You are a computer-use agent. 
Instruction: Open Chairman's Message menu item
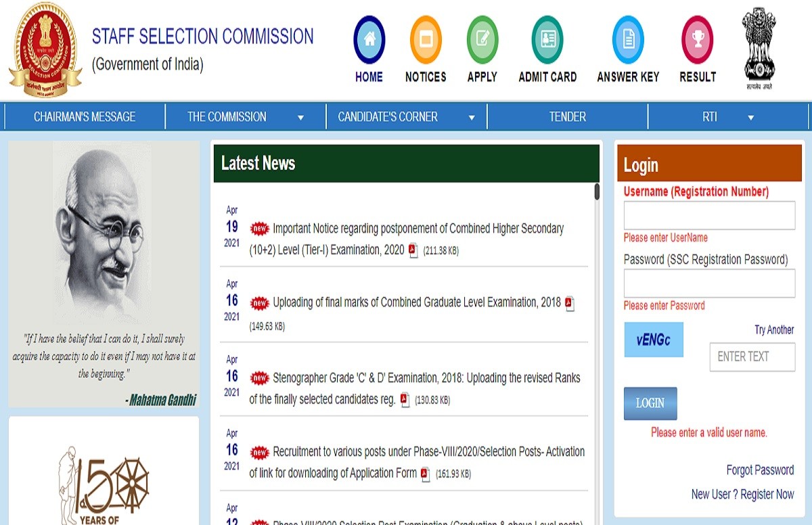[85, 117]
